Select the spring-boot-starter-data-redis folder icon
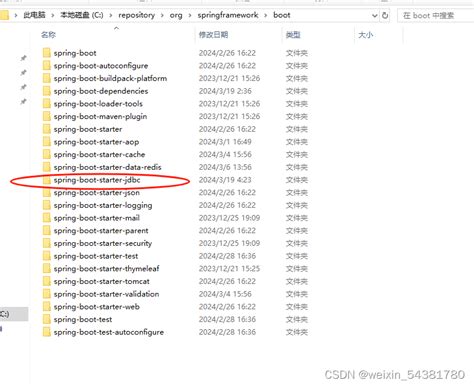Image resolution: width=474 pixels, height=386 pixels. tap(47, 167)
